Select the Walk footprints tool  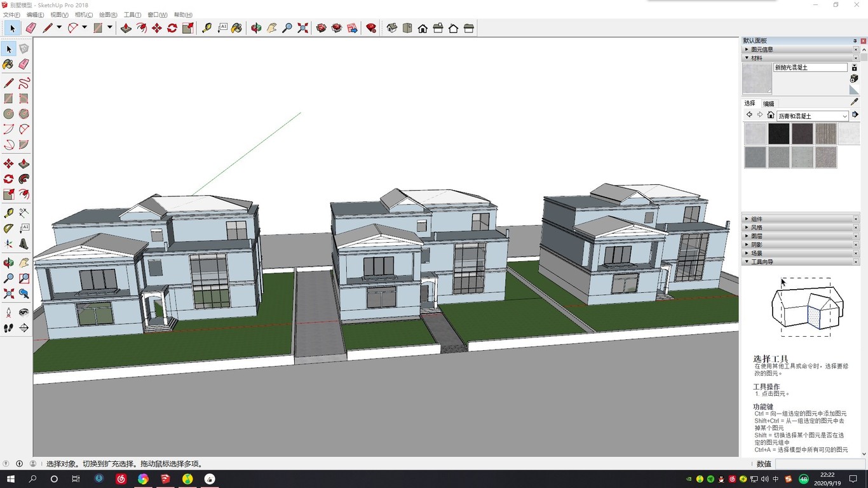[x=9, y=328]
